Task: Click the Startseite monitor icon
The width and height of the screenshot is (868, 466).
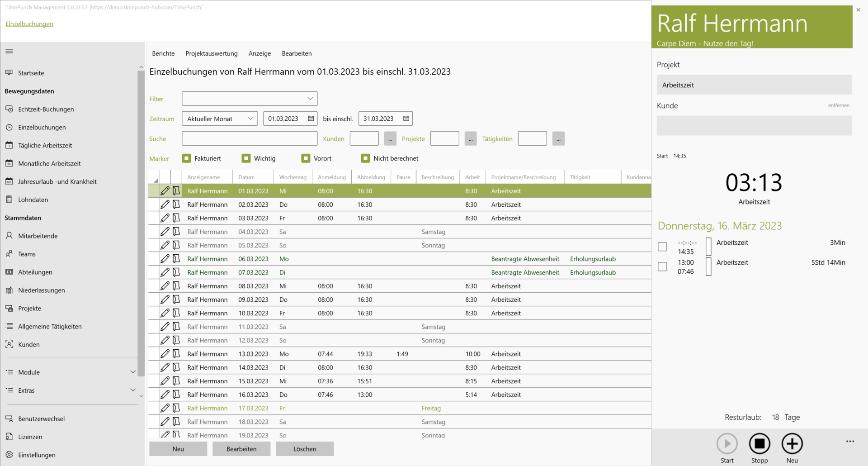Action: (9, 73)
